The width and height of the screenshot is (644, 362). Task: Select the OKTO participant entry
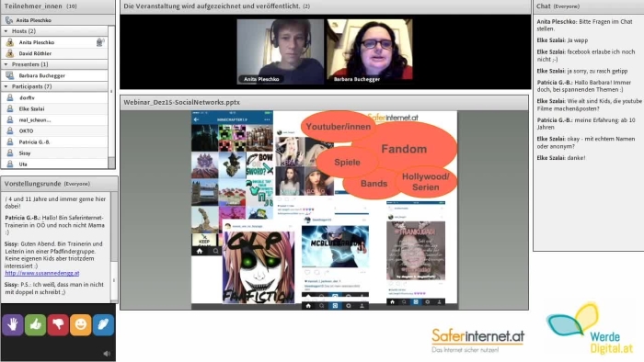[x=54, y=130]
